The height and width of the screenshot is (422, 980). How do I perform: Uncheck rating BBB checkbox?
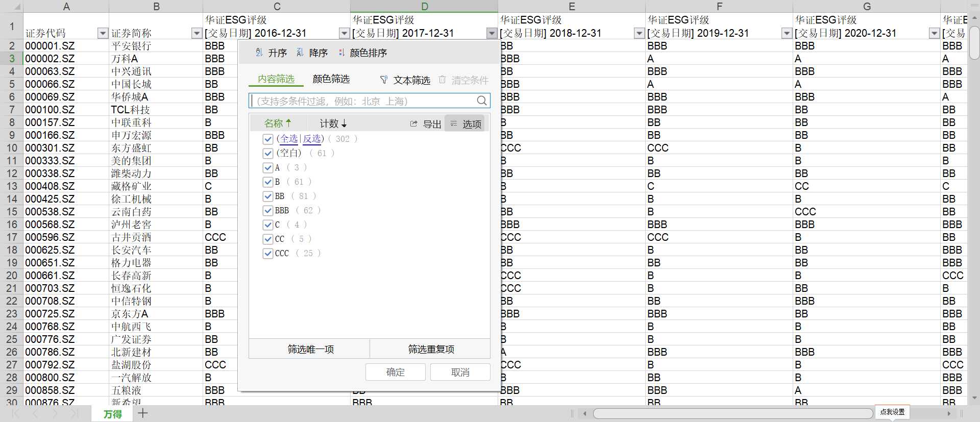tap(268, 210)
